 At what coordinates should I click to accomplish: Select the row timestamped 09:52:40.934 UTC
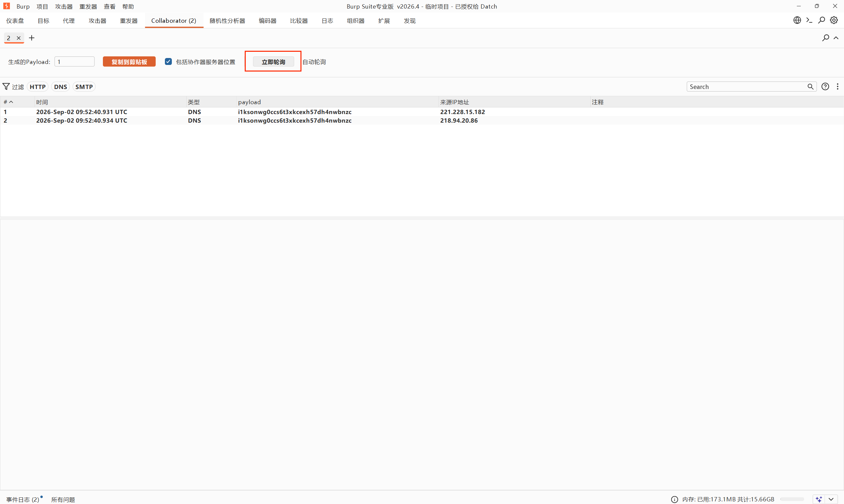(x=422, y=120)
